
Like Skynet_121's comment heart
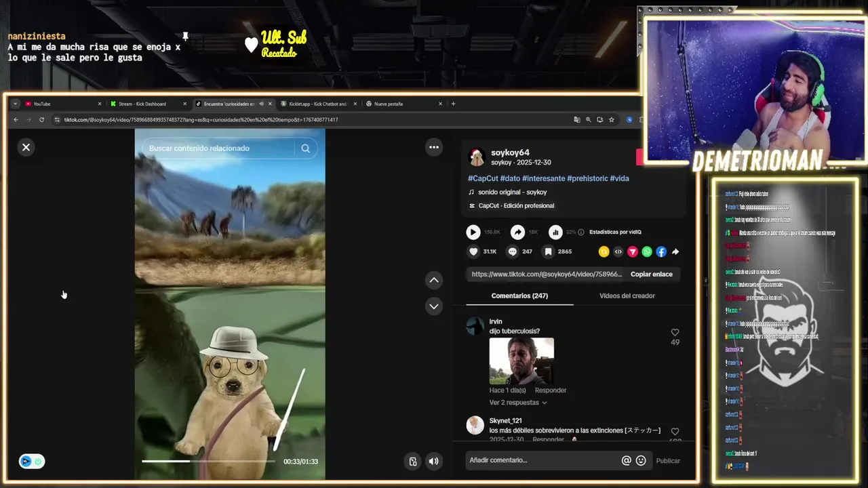point(675,431)
